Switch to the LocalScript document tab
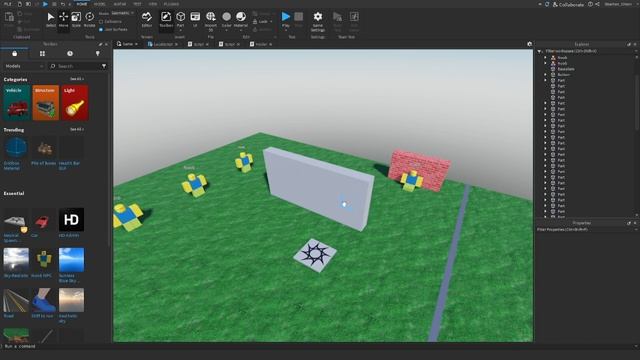Viewport: 640px width, 360px height. click(x=162, y=44)
